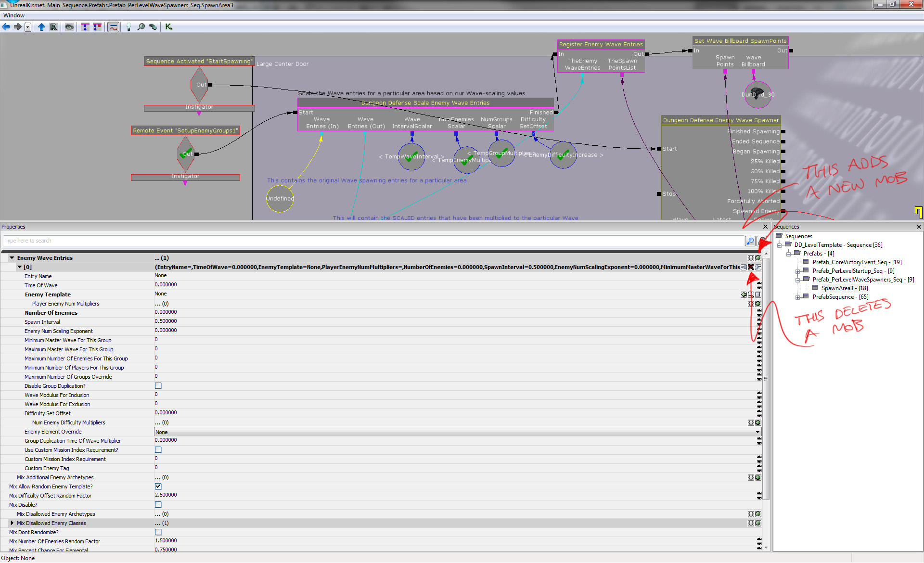Click the blue Back arrow in toolbar

(6, 27)
